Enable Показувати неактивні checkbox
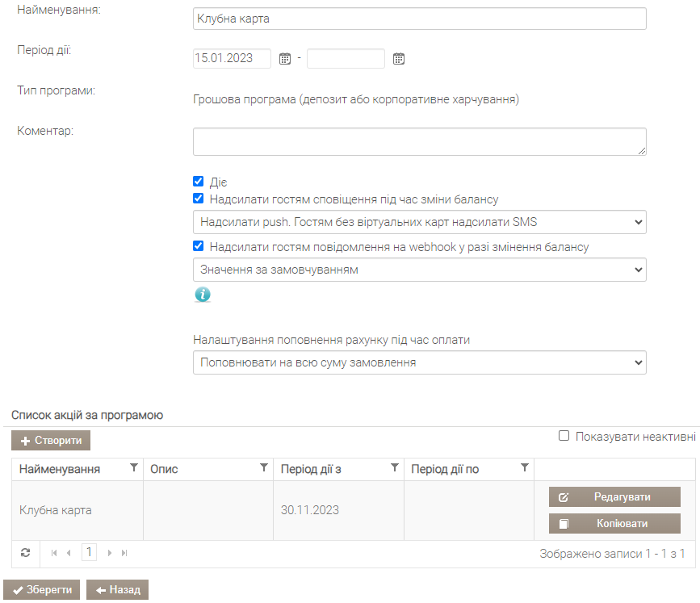 (564, 436)
